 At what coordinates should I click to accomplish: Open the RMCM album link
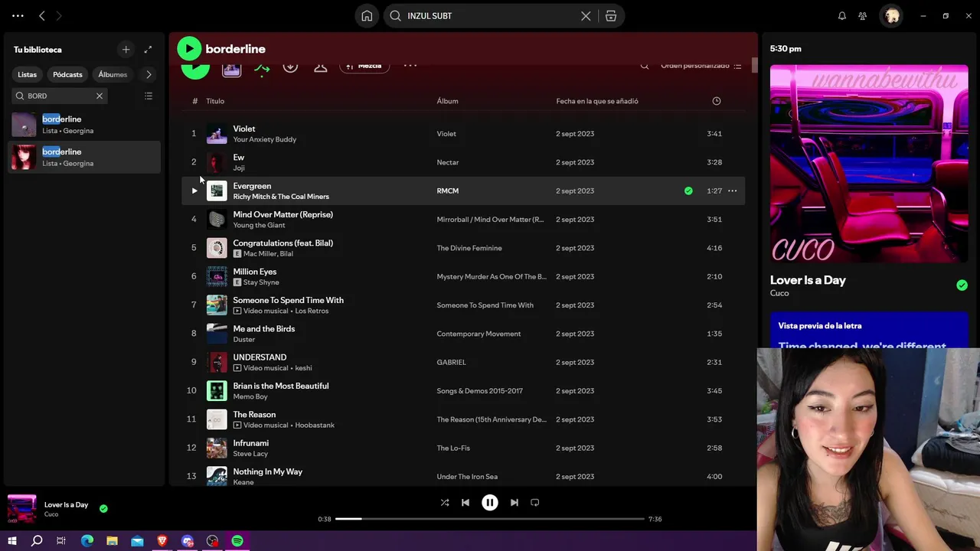(448, 191)
